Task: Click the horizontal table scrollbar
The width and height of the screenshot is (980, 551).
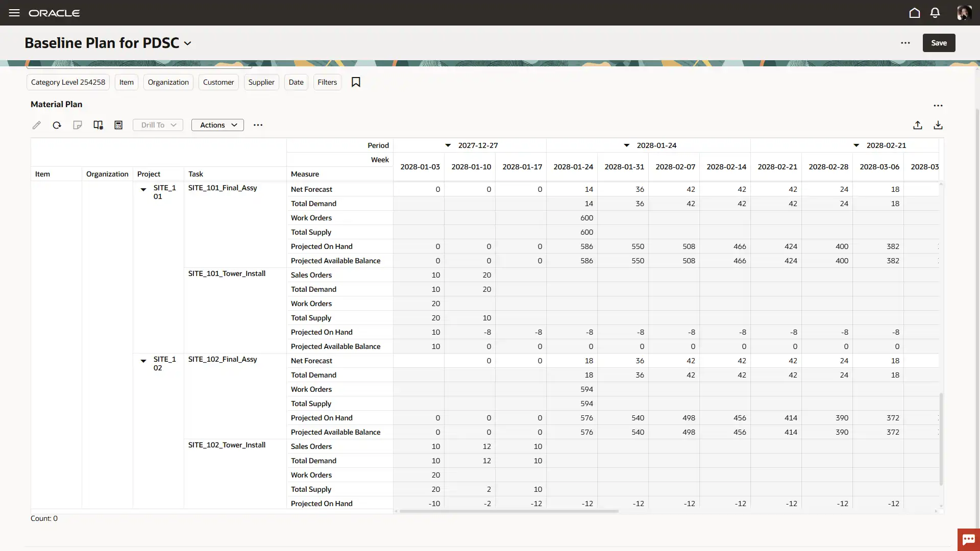Action: (x=509, y=511)
